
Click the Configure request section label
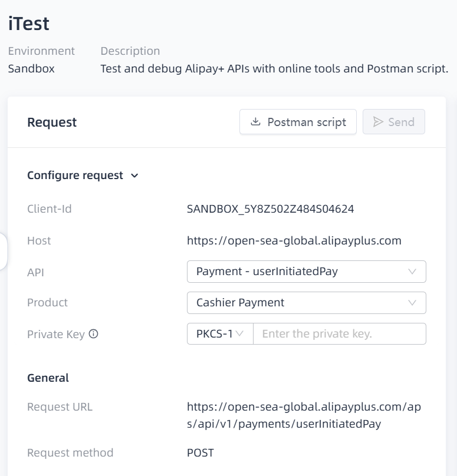pos(75,176)
